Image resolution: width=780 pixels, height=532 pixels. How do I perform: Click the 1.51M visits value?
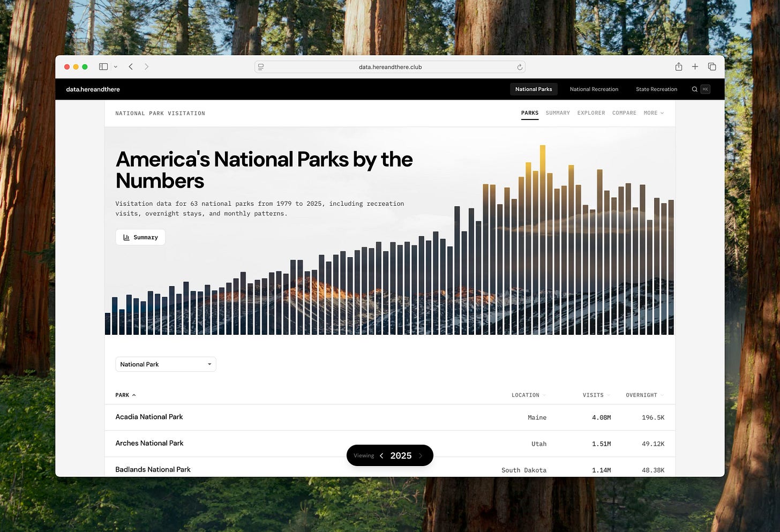pos(601,444)
